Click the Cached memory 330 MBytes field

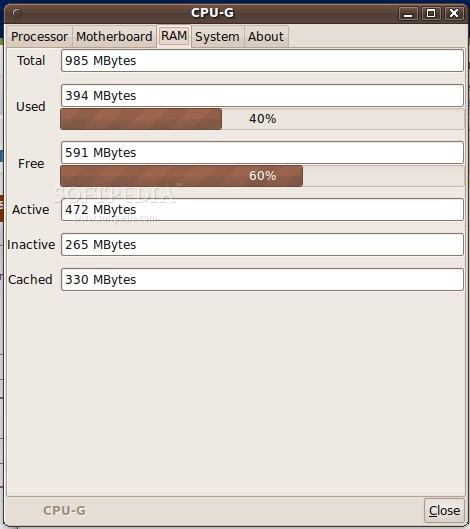click(262, 280)
